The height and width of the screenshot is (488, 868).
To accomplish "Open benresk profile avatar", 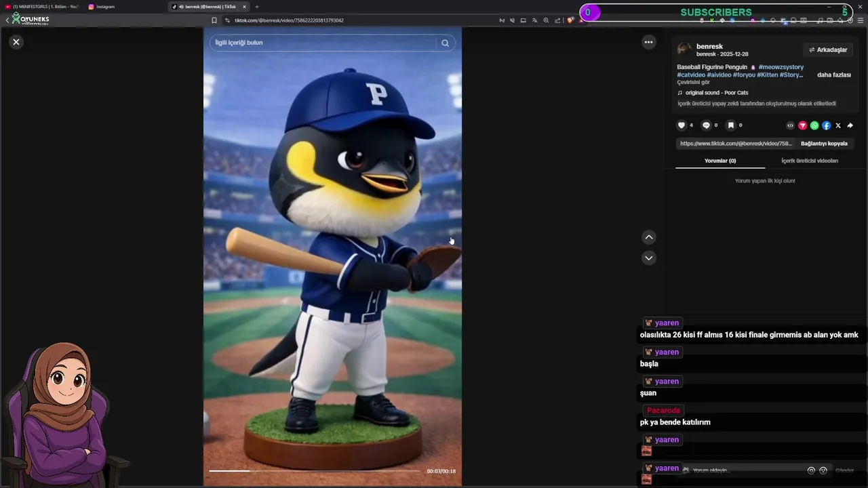I will [684, 49].
